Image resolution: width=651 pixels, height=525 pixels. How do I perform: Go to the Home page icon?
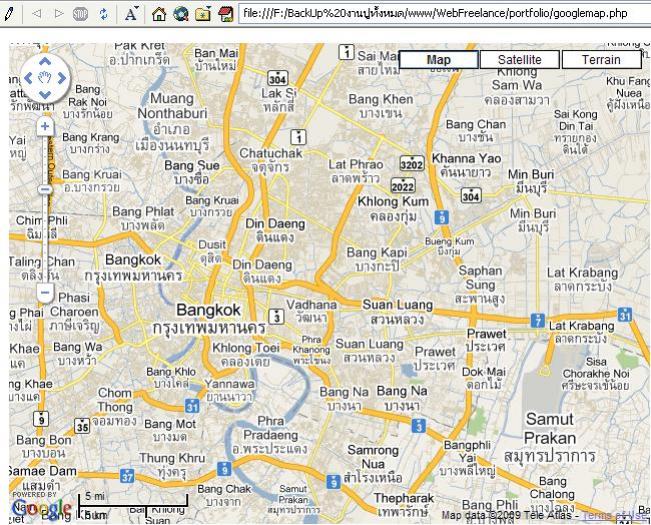[x=159, y=14]
